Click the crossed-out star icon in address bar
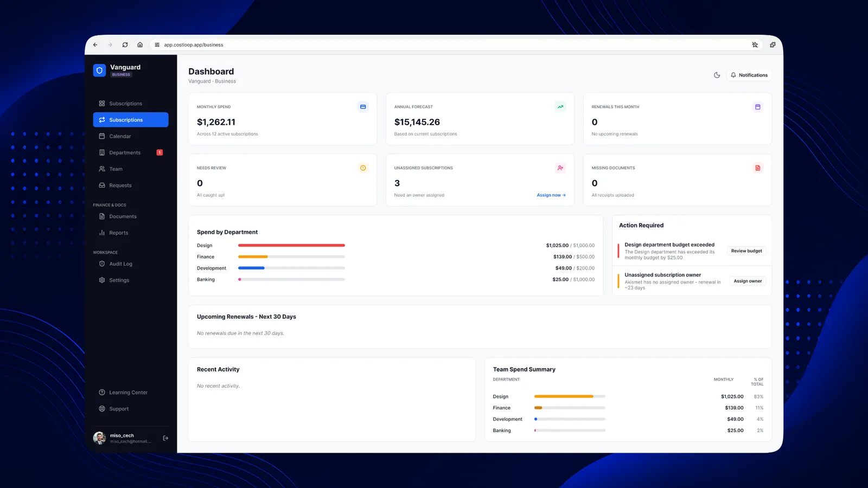Screen dimensions: 868x488 point(755,45)
